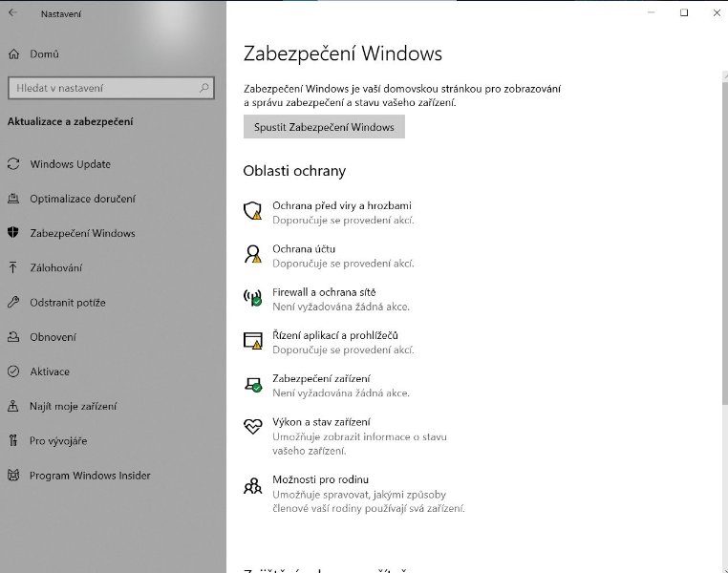Click the back arrow icon in Nastavení
The image size is (728, 573).
[x=12, y=13]
